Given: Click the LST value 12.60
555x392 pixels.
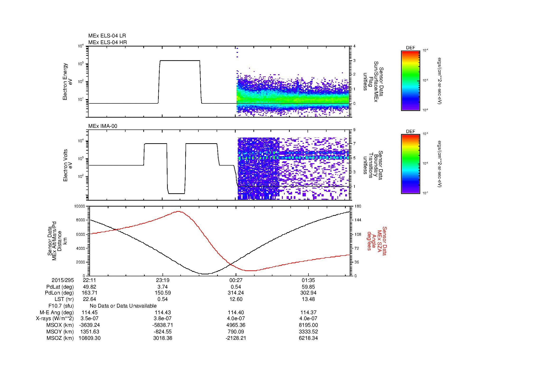Looking at the screenshot, I should 236,300.
